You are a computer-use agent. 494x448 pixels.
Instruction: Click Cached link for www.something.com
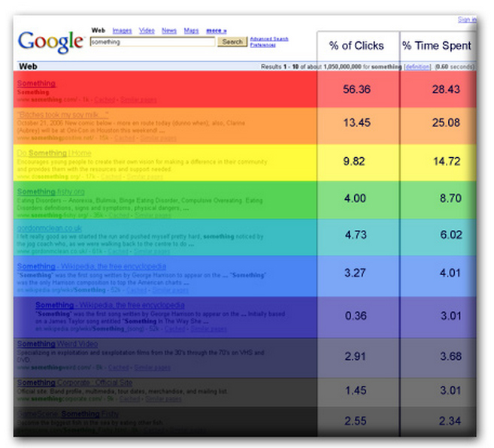tap(105, 100)
